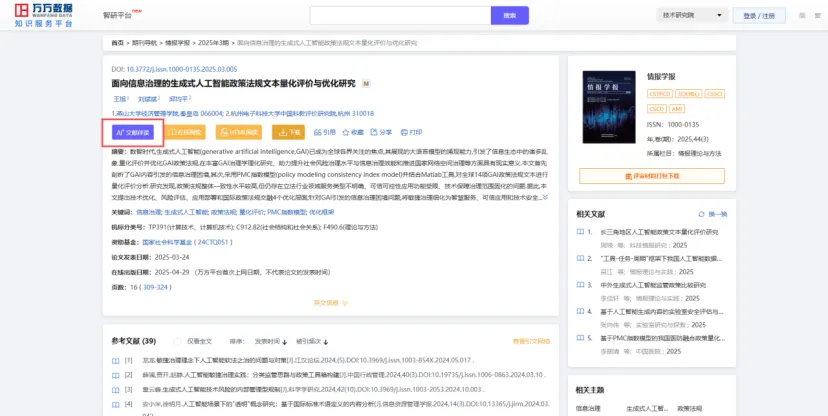Go to 首页 in the breadcrumb
The width and height of the screenshot is (828, 416).
pyautogui.click(x=117, y=44)
